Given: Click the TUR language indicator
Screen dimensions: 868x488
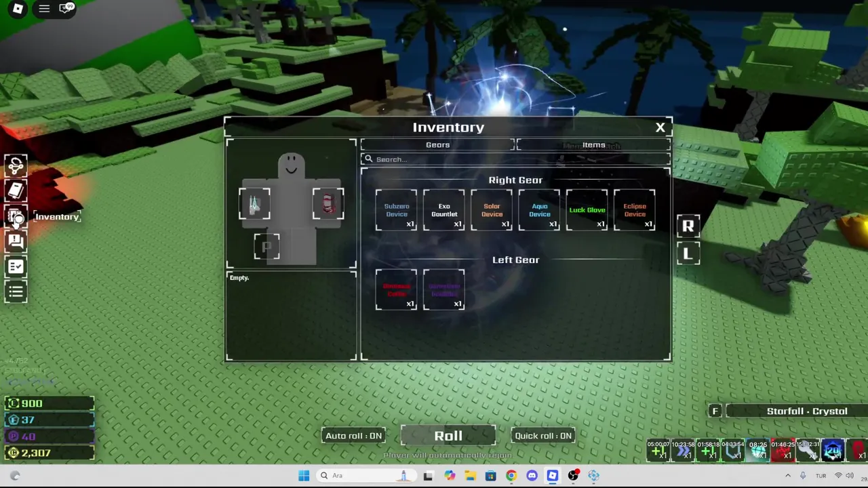Looking at the screenshot, I should click(x=821, y=476).
